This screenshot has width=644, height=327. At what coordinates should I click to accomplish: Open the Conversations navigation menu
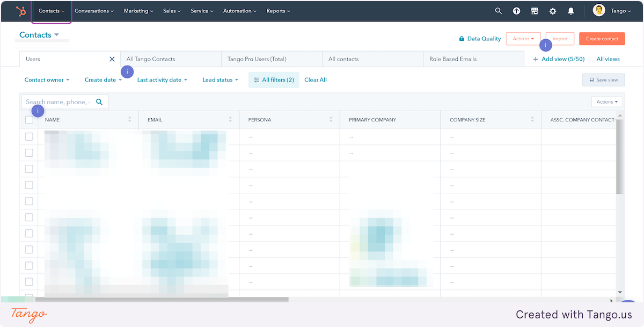tap(94, 11)
